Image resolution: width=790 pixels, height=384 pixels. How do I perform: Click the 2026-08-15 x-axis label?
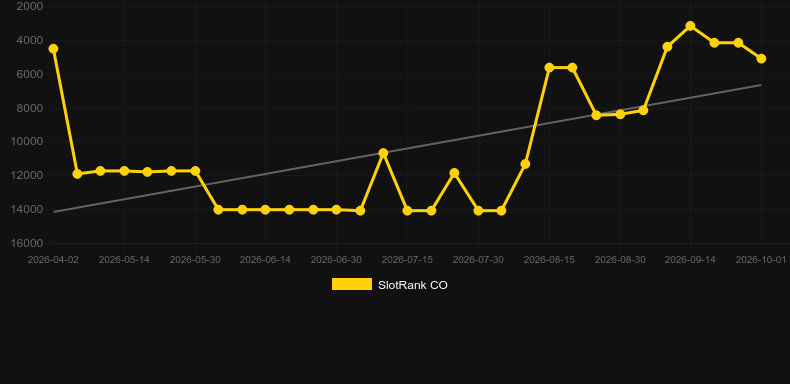coord(549,260)
